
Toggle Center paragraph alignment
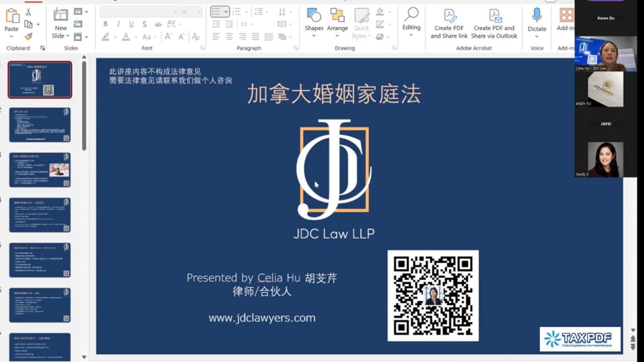(x=229, y=36)
